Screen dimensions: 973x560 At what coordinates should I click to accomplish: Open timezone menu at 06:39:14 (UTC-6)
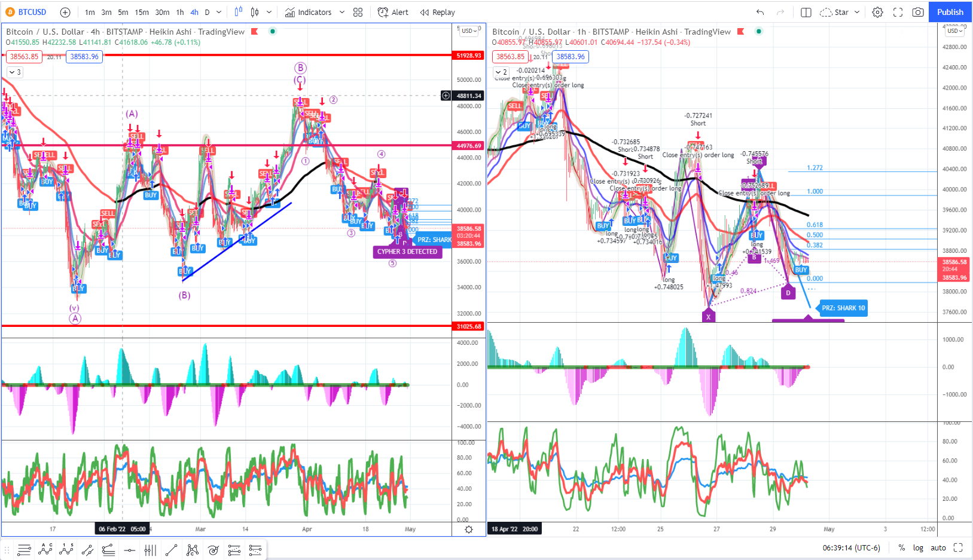[x=851, y=547]
